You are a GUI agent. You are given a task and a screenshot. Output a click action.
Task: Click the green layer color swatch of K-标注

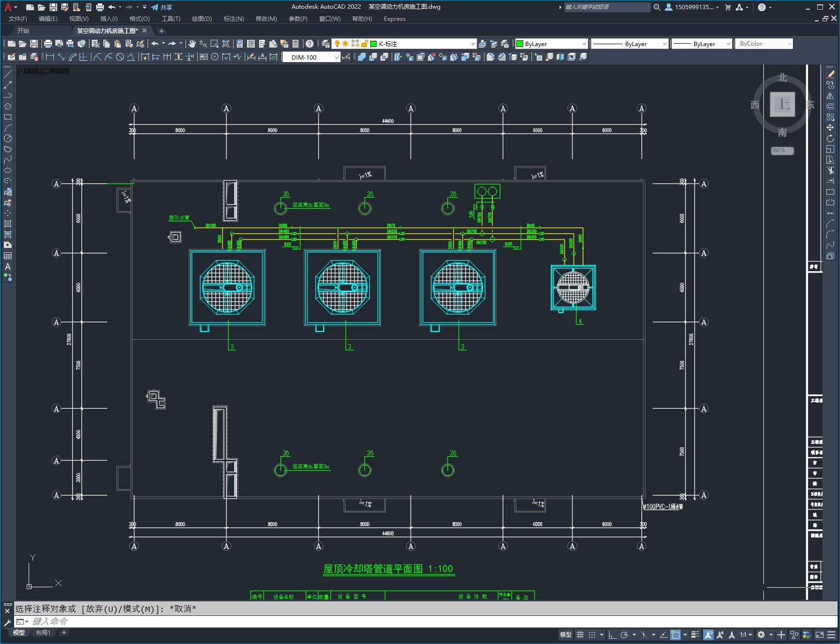(374, 44)
